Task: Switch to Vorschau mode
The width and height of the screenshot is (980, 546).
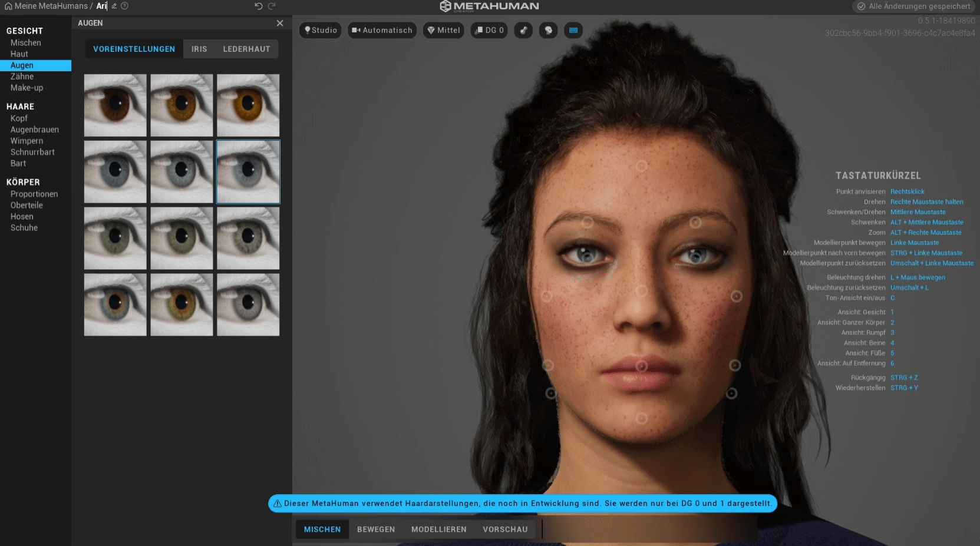Action: pos(505,530)
